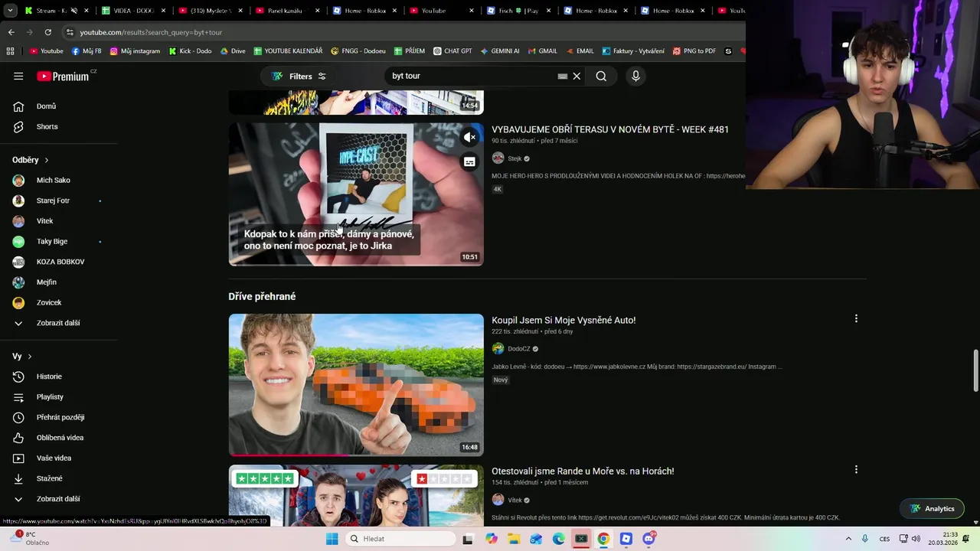Image resolution: width=980 pixels, height=551 pixels.
Task: Expand Zobrazit další under Vy section
Action: click(x=59, y=499)
